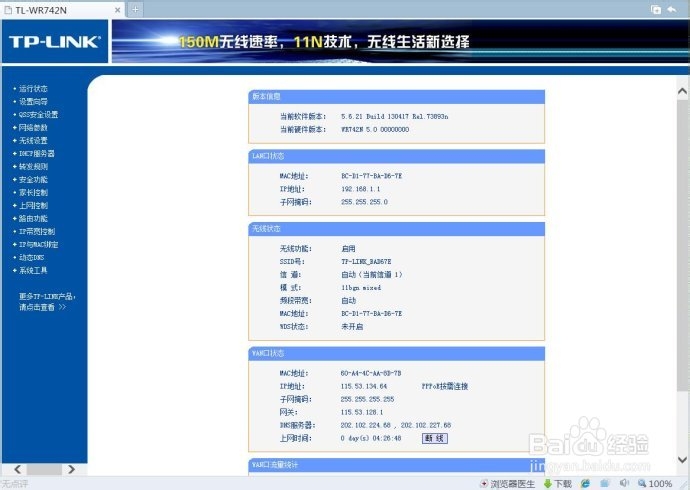Screen dimensions: 690x490
Task: Click the IE mode icon in status bar
Action: tap(585, 484)
